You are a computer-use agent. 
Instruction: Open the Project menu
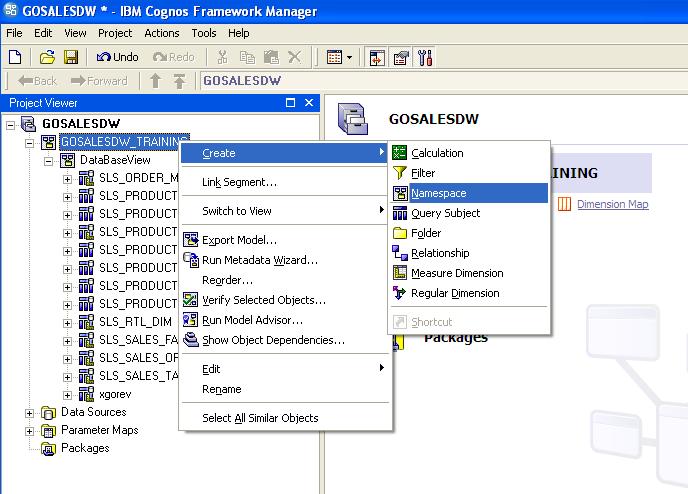[115, 33]
